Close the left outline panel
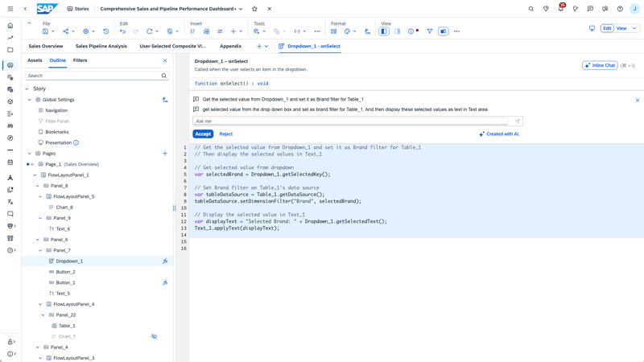 (x=165, y=60)
